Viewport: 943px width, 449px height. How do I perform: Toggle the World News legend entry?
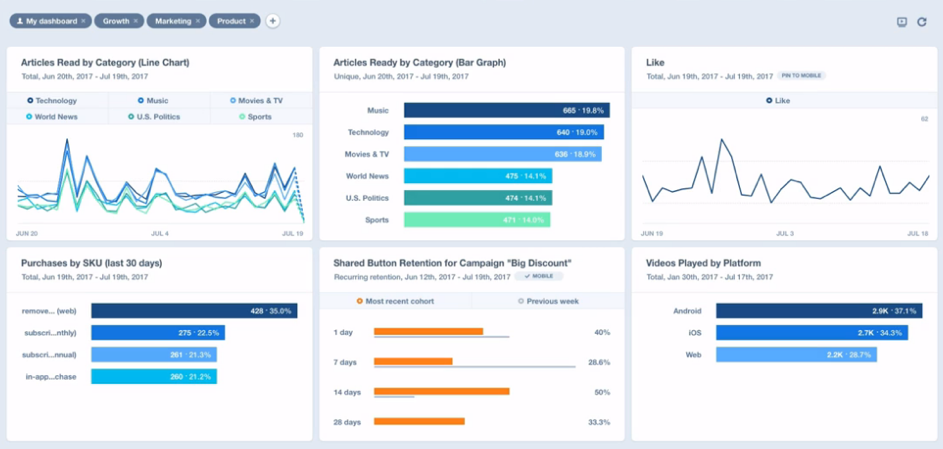point(53,116)
